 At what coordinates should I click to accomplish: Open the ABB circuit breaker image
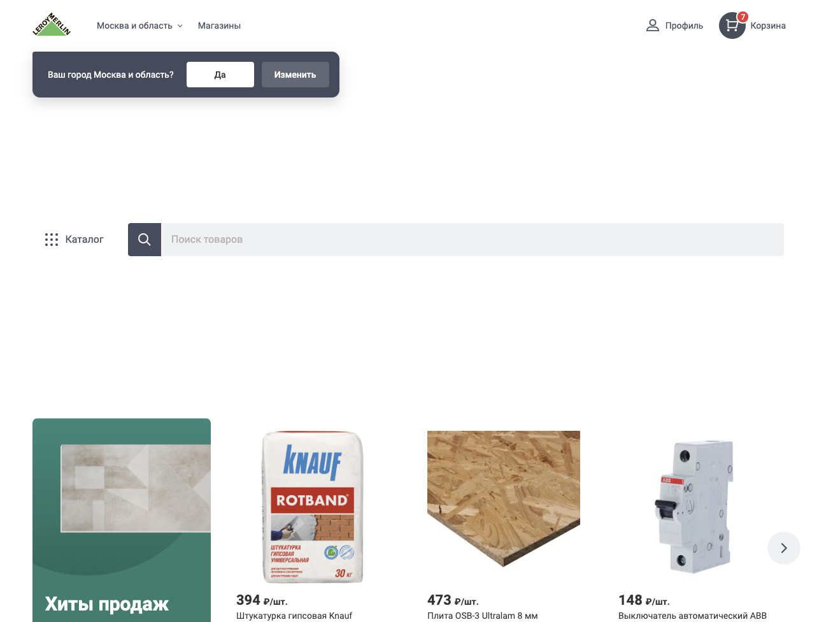695,507
